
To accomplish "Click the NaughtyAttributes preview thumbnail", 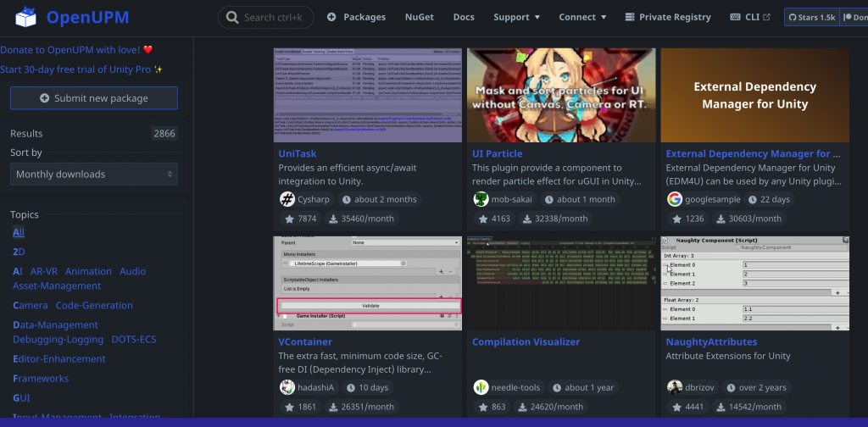I will tap(754, 283).
